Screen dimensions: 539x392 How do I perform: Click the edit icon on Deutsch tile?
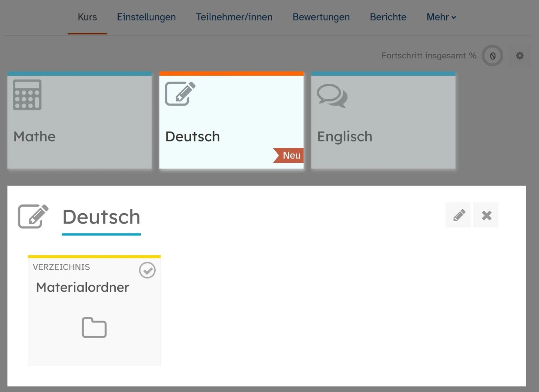(180, 94)
